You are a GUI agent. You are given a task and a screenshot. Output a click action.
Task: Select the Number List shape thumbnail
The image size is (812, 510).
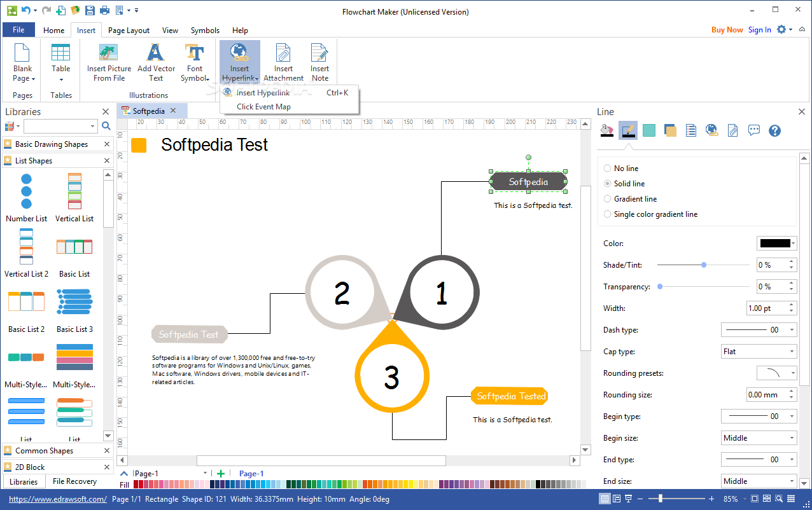[x=26, y=198]
